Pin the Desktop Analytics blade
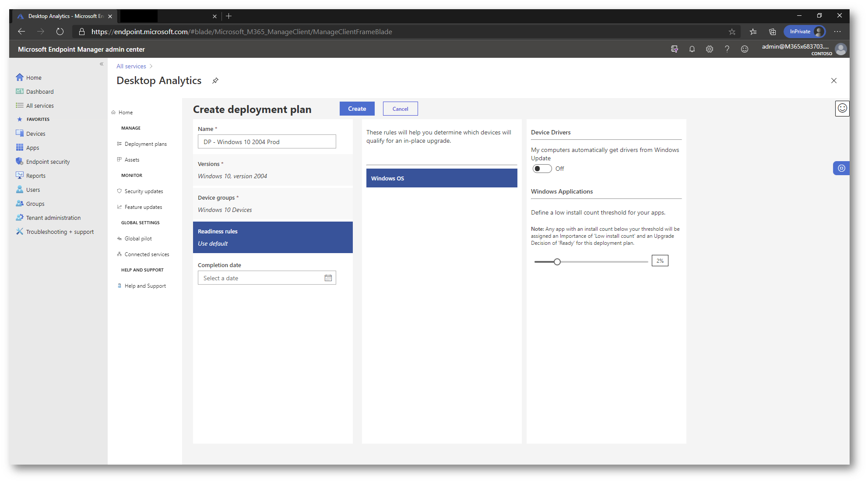868x483 pixels. pos(215,81)
